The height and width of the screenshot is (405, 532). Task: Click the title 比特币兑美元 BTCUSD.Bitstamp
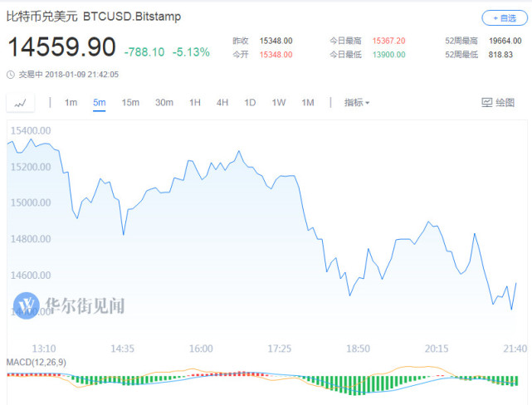pos(94,17)
